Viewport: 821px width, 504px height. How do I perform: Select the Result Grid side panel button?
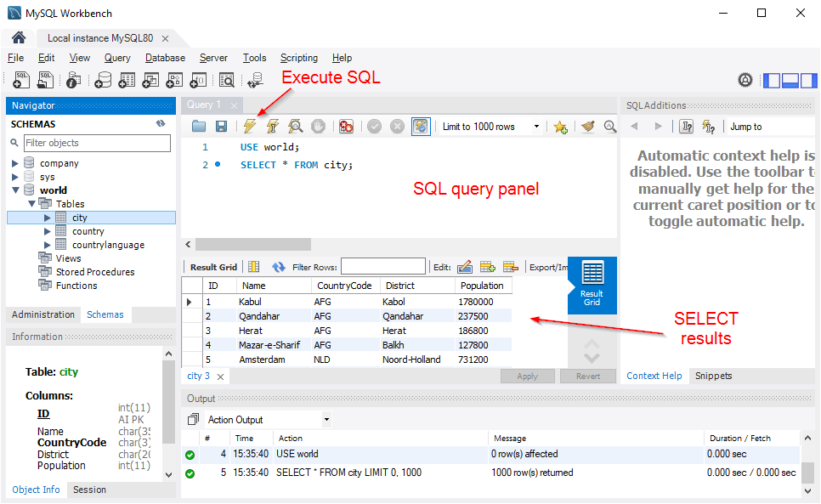coord(592,285)
